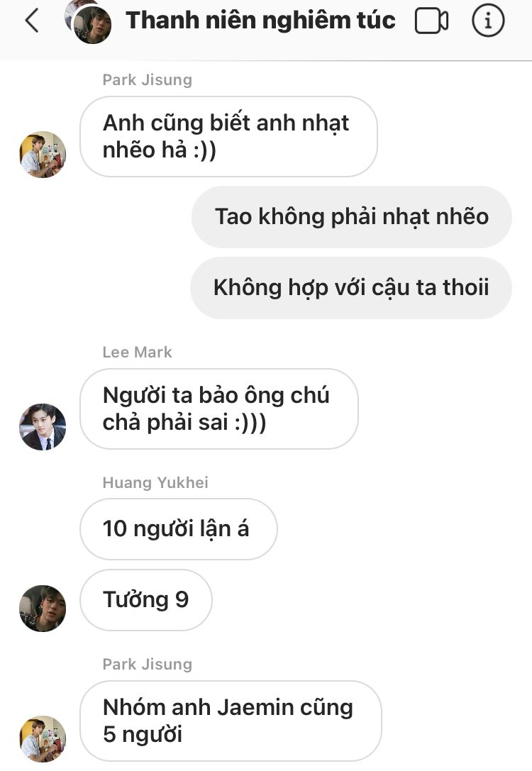
Task: Open group avatar in the chat header
Action: [x=89, y=22]
